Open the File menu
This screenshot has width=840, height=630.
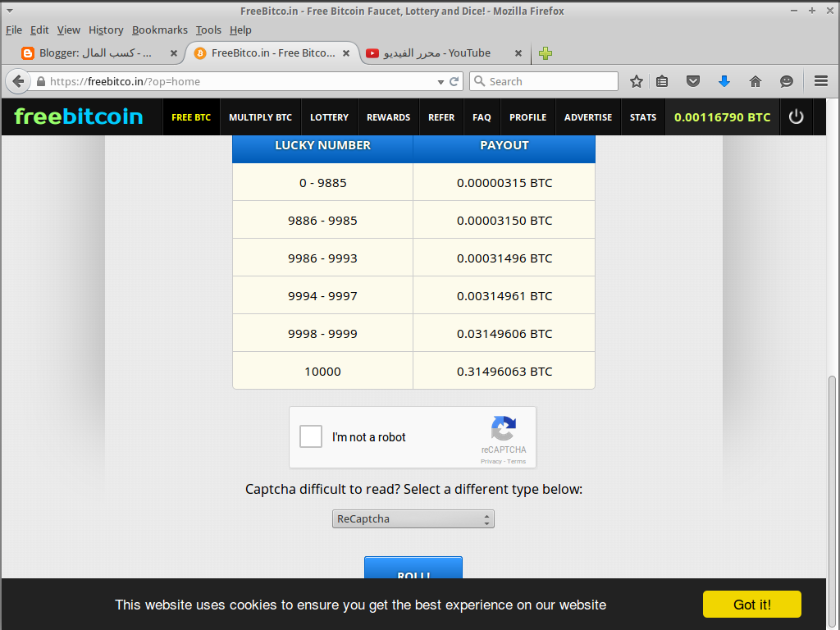click(x=14, y=30)
